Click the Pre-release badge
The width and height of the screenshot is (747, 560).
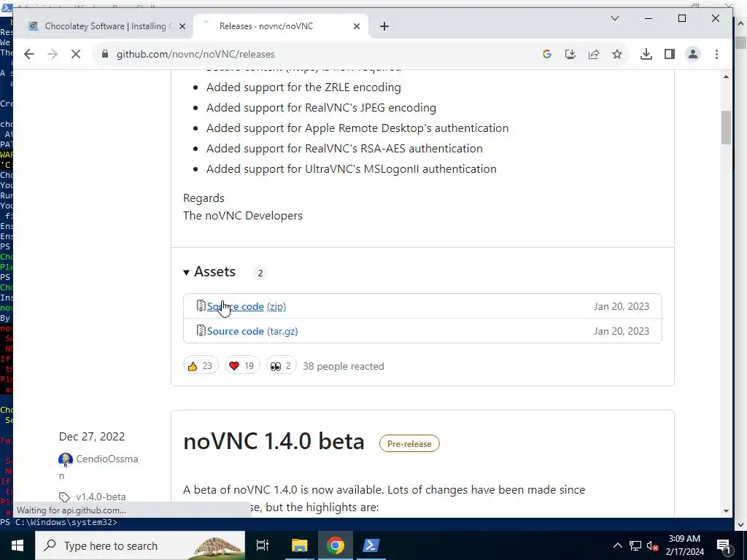click(409, 444)
